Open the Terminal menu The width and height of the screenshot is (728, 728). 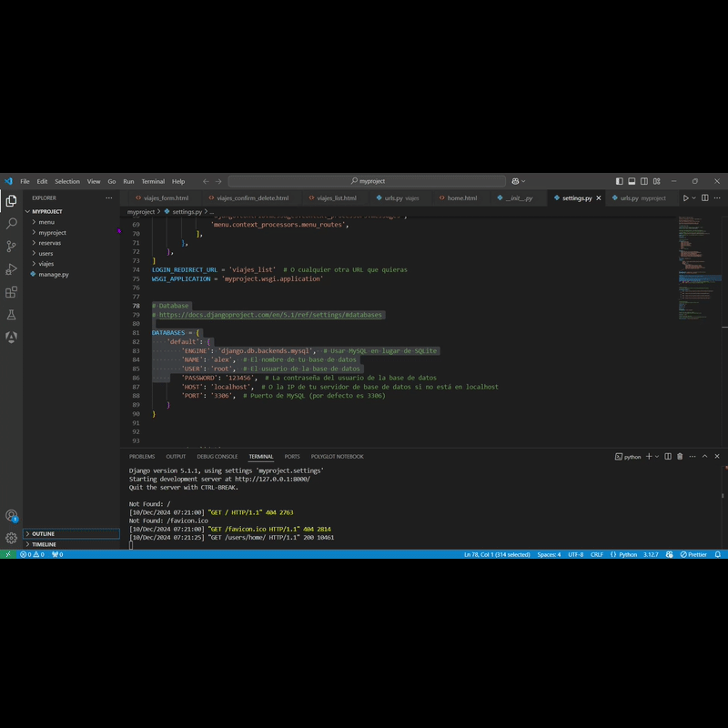pyautogui.click(x=153, y=181)
